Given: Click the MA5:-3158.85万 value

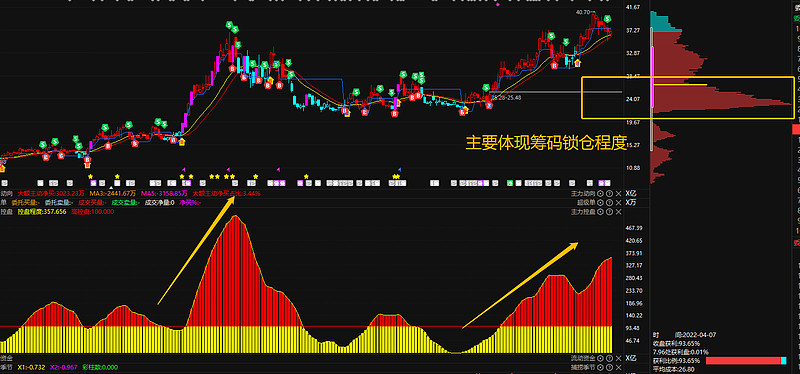Looking at the screenshot, I should [x=164, y=194].
